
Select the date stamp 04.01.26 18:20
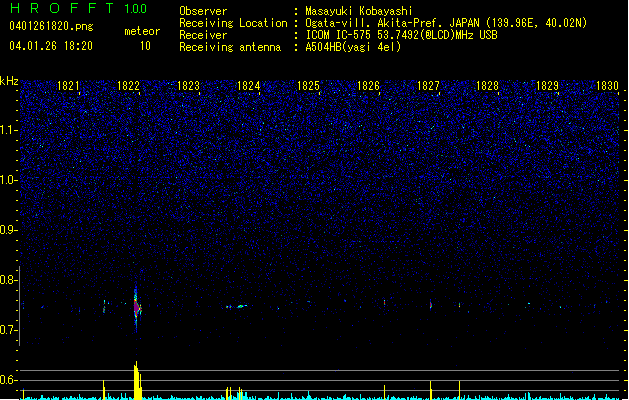pyautogui.click(x=51, y=46)
